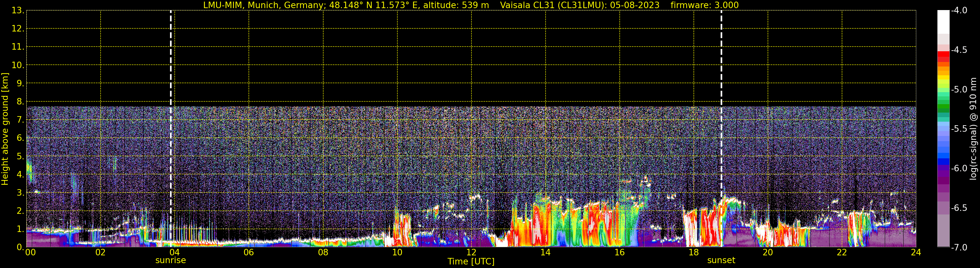Viewport: 980px width, 268px height.
Task: Click the time tick label '14'
Action: tap(545, 252)
